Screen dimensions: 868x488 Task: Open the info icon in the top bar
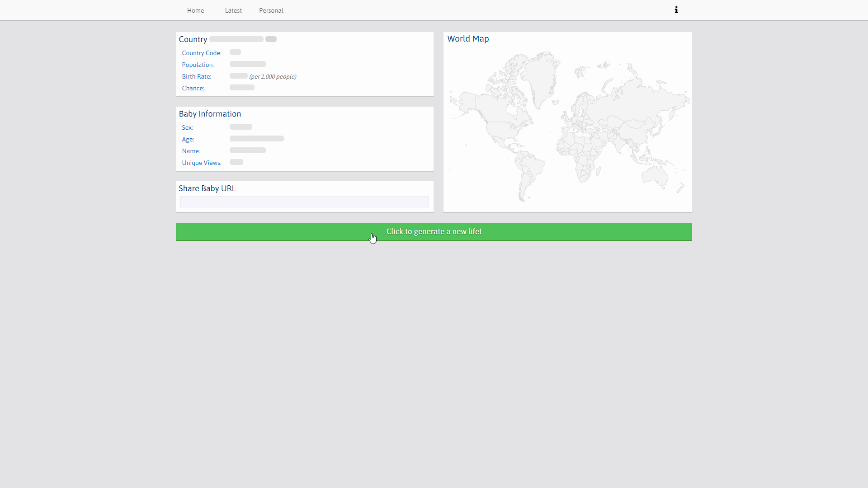tap(676, 9)
